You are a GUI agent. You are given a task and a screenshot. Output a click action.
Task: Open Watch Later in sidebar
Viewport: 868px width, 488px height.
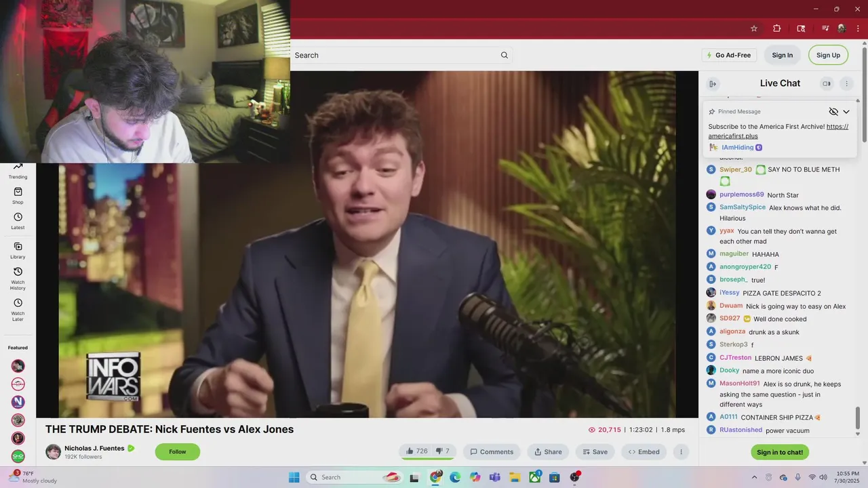point(18,310)
